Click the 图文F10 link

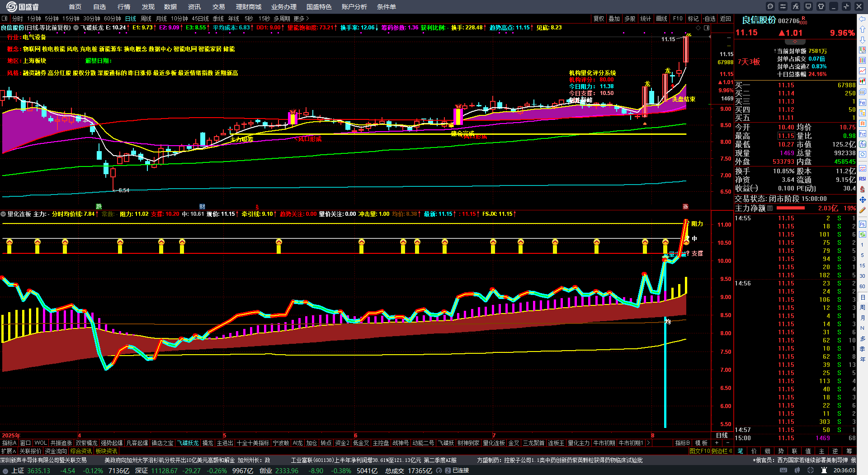(700, 451)
